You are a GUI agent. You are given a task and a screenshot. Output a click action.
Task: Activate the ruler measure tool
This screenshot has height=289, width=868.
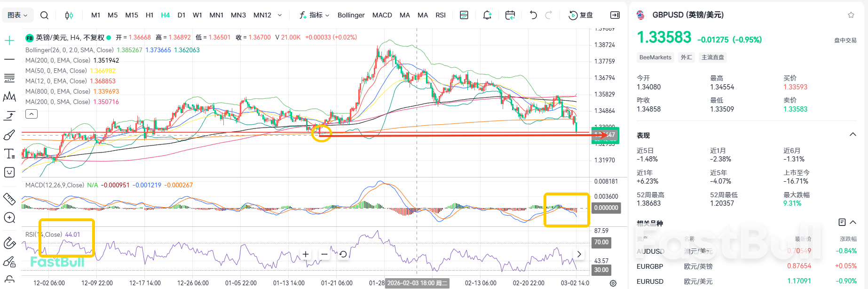(9, 199)
